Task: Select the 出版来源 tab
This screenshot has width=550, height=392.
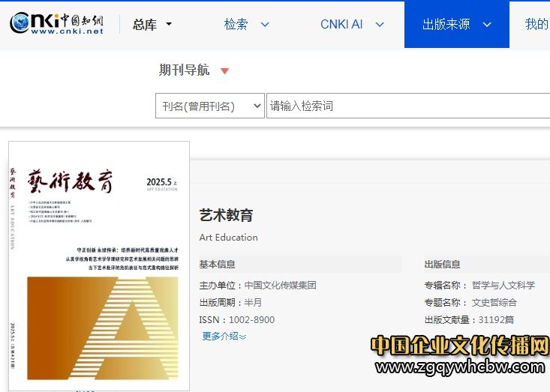Action: click(446, 25)
